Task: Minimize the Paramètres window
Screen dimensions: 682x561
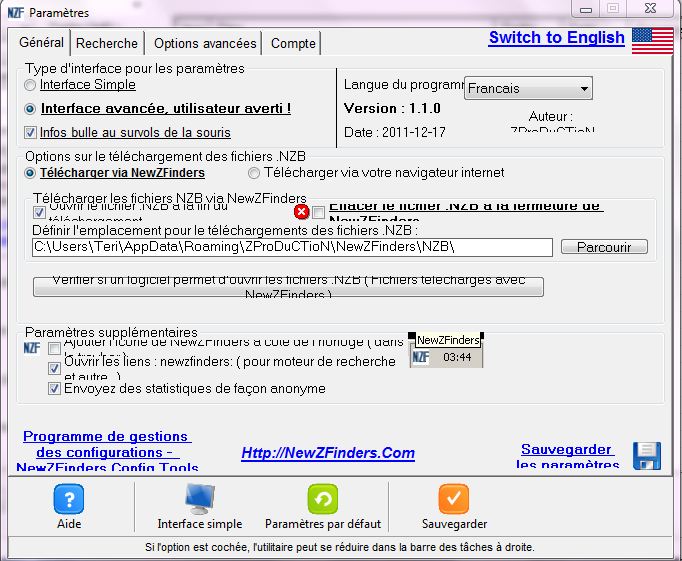Action: (586, 9)
